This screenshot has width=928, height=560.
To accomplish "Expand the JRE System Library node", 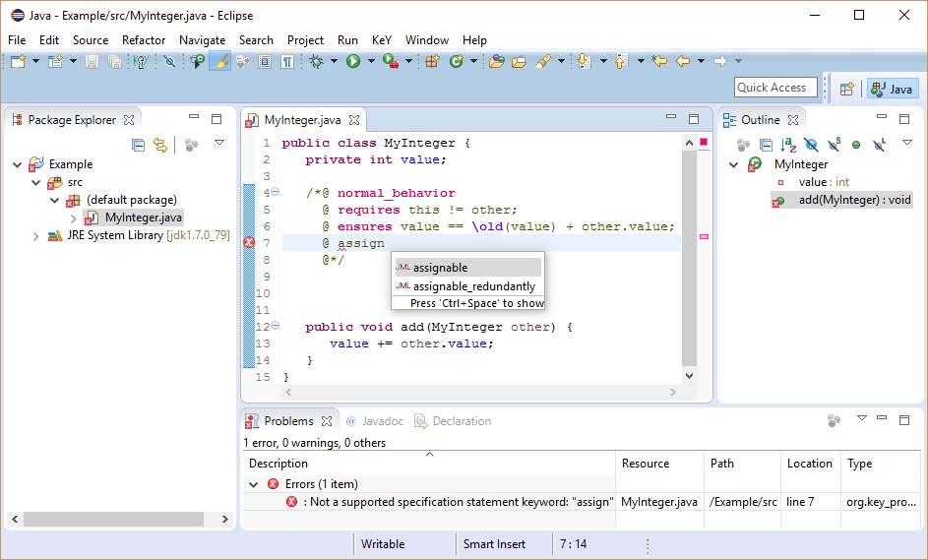I will click(x=36, y=236).
